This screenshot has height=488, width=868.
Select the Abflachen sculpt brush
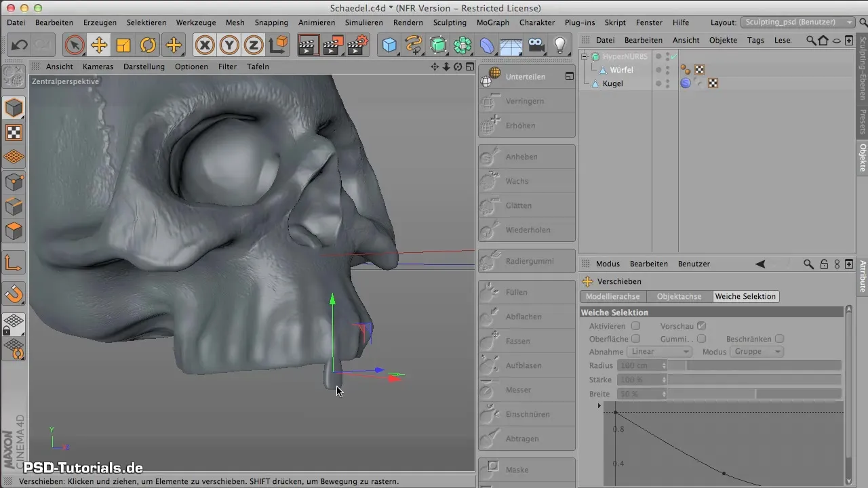(526, 317)
